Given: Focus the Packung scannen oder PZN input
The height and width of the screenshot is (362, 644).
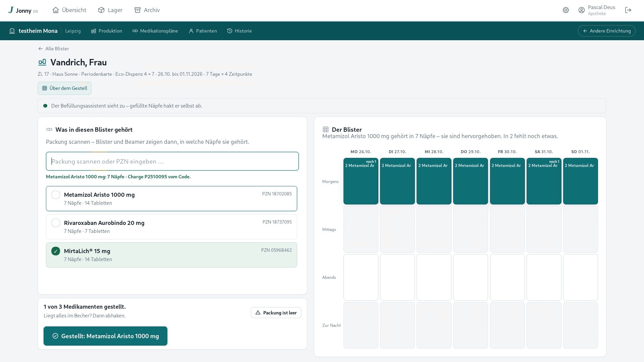Looking at the screenshot, I should (172, 161).
